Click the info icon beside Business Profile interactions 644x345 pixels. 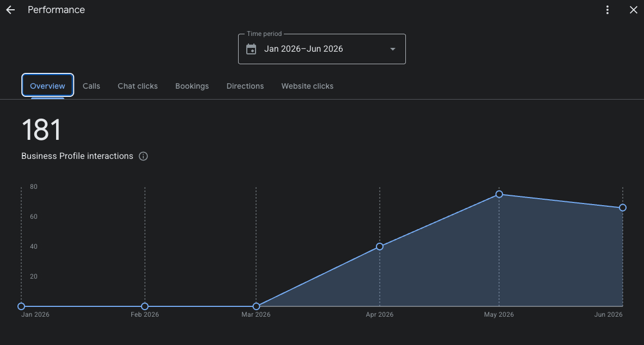(143, 156)
